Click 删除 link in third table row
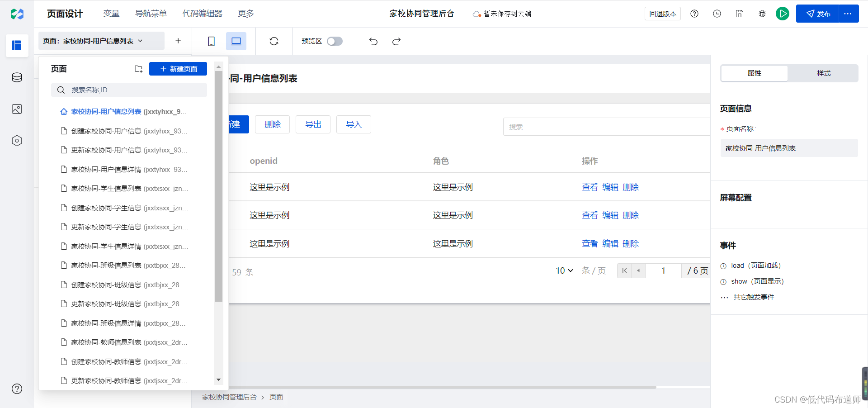The image size is (868, 408). coord(630,244)
